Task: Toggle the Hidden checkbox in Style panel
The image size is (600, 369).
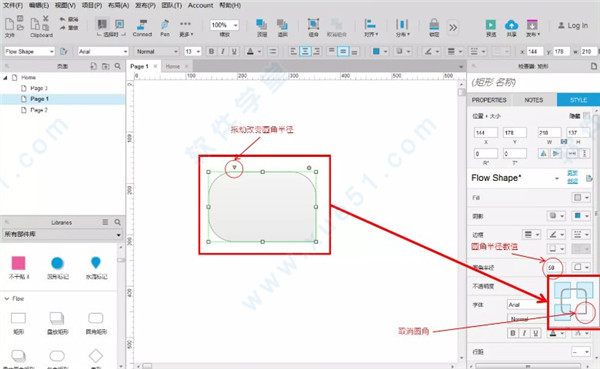Action: [586, 116]
